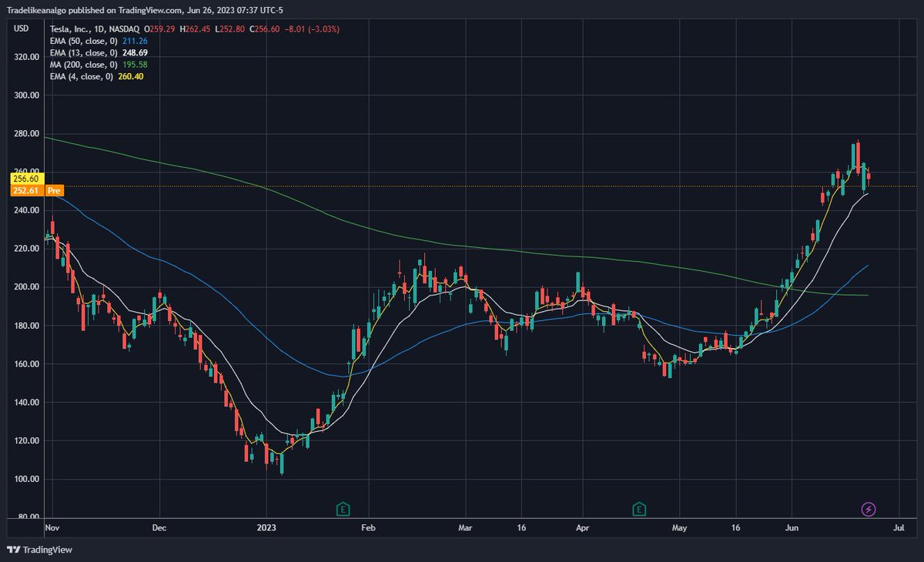Click the 120.00 price axis label

(25, 441)
